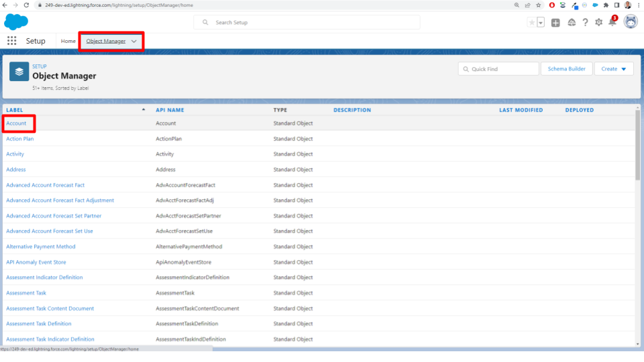The width and height of the screenshot is (644, 362).
Task: Select the Object Manager tab
Action: [x=106, y=41]
